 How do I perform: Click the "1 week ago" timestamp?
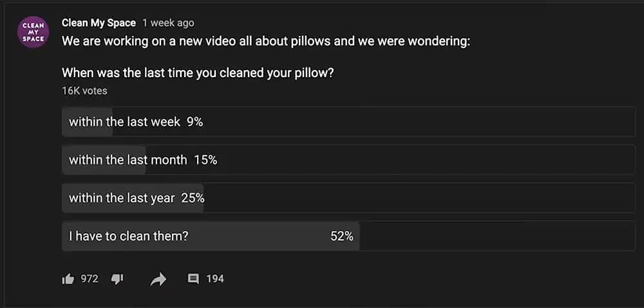168,23
